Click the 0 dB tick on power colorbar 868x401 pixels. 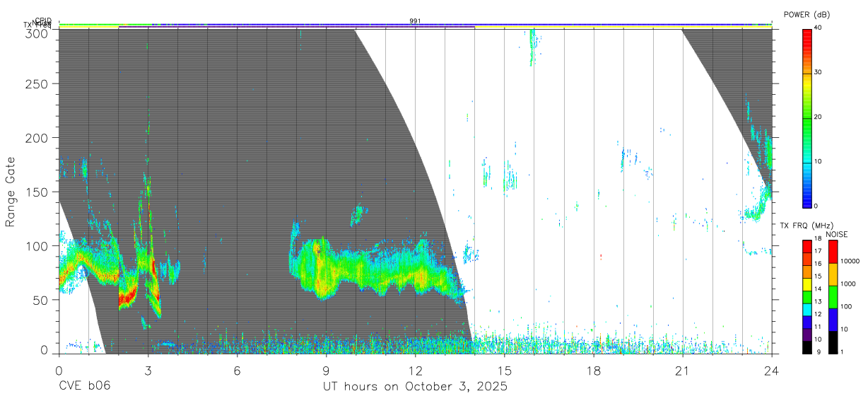(816, 206)
